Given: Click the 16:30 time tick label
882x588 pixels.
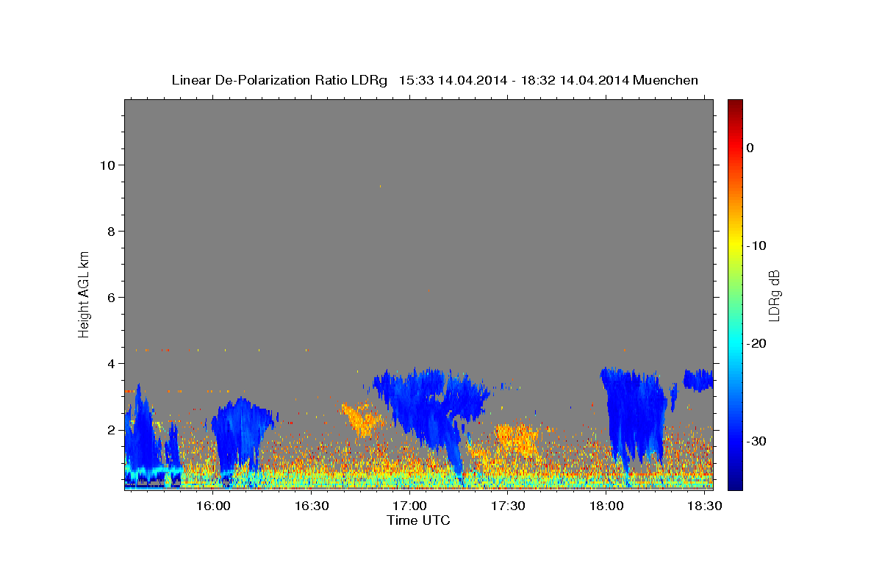Looking at the screenshot, I should pyautogui.click(x=312, y=506).
